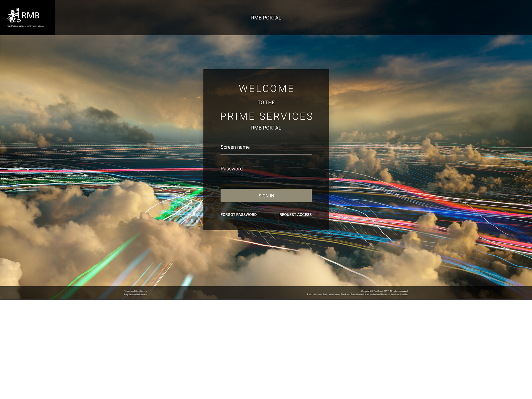Open the FORGOT PASSWORD link
Screen dimensions: 532x399
239,215
